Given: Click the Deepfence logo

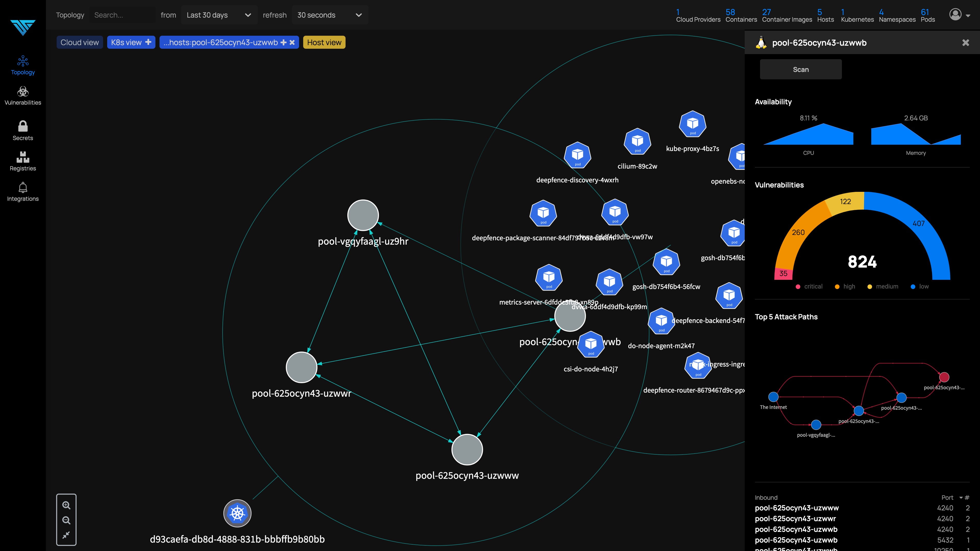Looking at the screenshot, I should point(23,27).
